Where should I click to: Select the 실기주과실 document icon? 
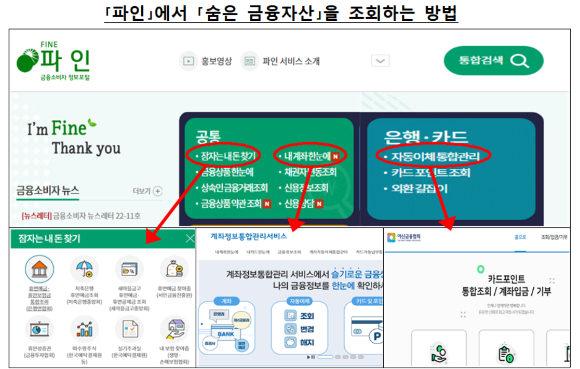point(129,329)
